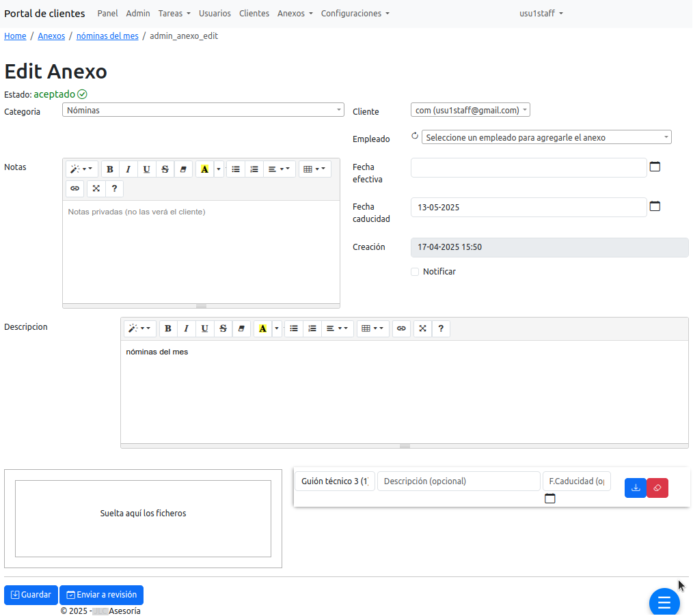The height and width of the screenshot is (616, 693).
Task: Apply yellow highlight color in Notes toolbar
Action: click(x=204, y=169)
